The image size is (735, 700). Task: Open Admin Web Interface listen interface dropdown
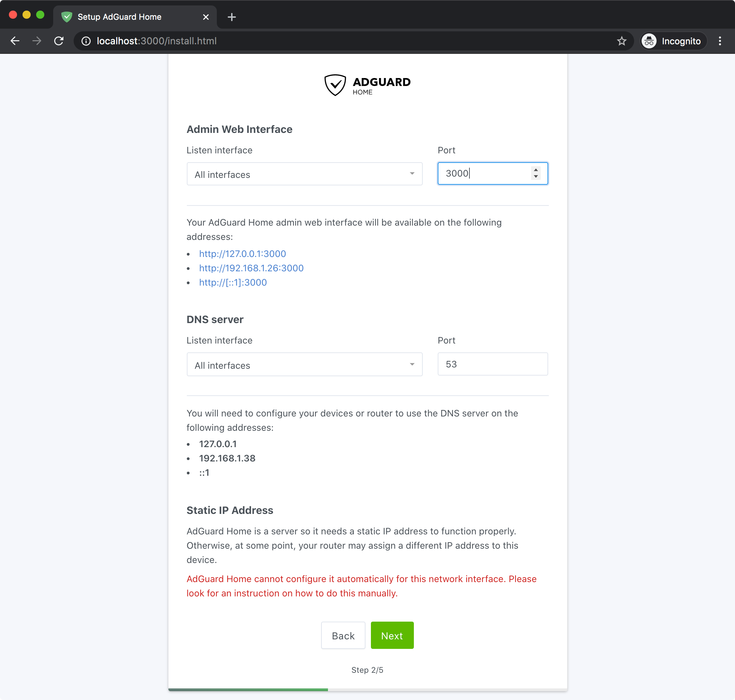[304, 174]
